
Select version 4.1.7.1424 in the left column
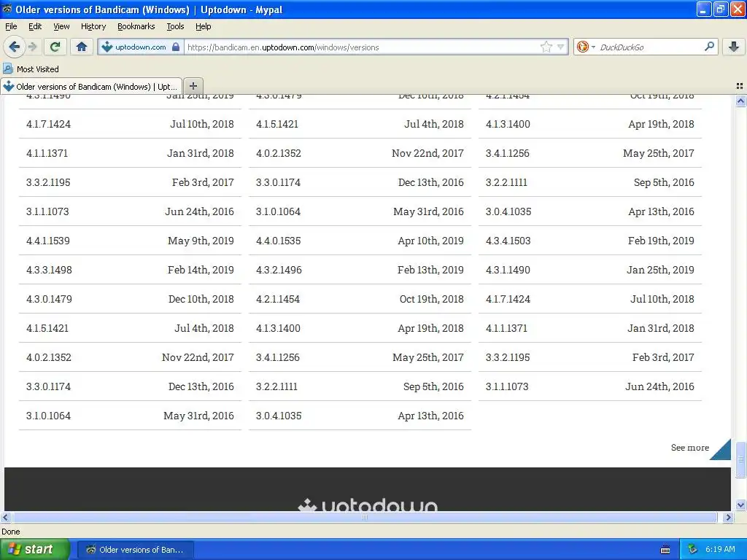pos(130,124)
